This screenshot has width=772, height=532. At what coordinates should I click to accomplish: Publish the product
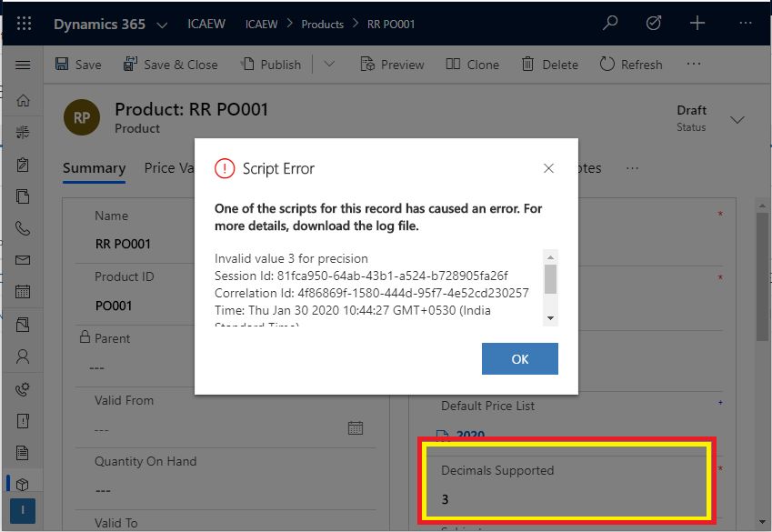coord(271,65)
